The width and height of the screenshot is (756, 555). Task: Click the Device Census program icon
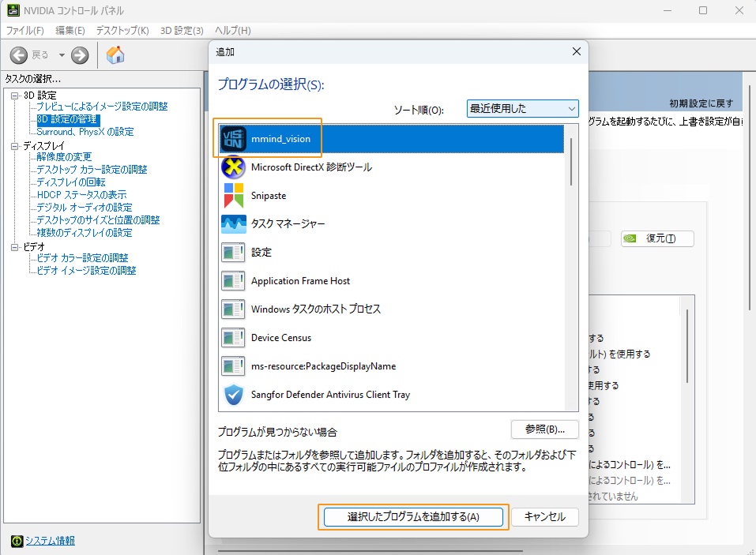point(233,337)
